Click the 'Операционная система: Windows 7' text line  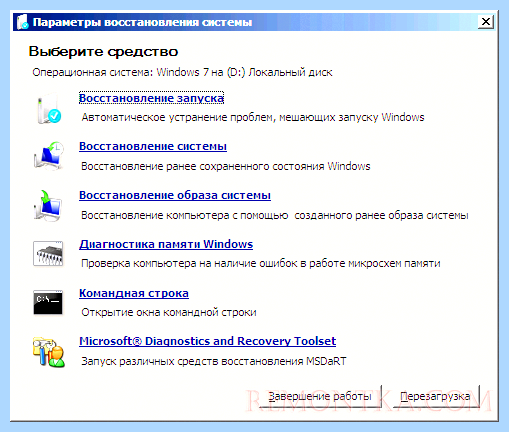pos(182,72)
